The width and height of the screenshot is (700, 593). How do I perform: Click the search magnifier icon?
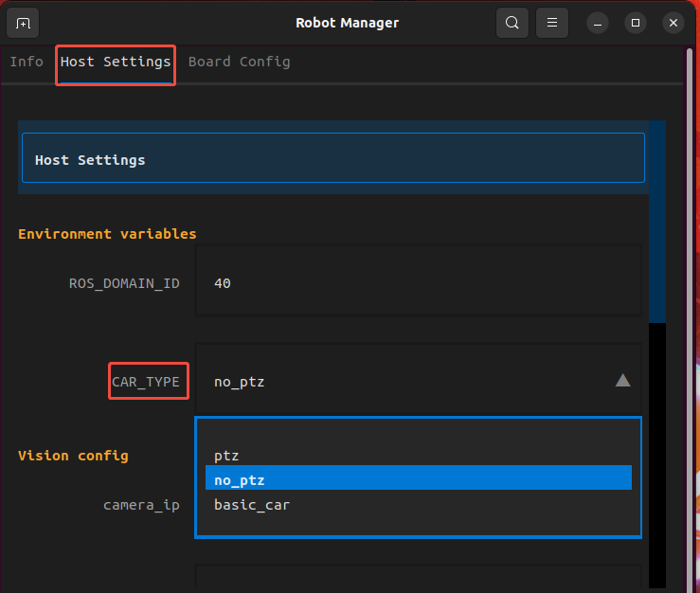[512, 23]
